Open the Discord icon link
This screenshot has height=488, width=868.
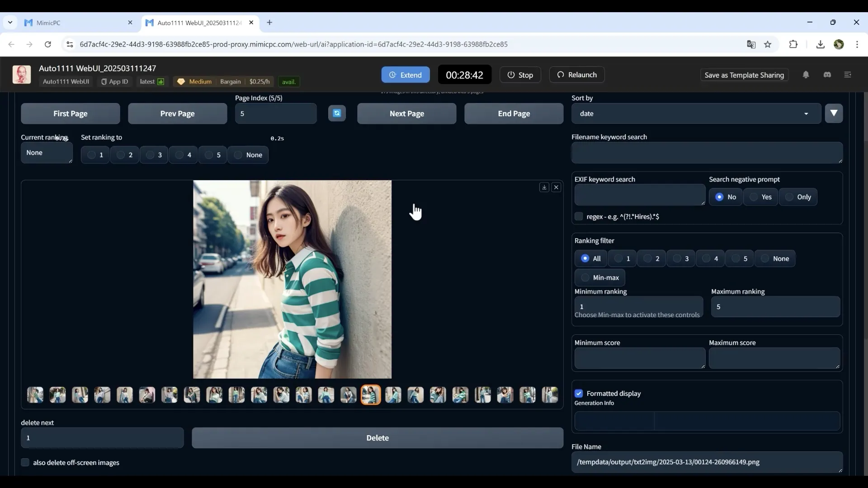click(827, 75)
